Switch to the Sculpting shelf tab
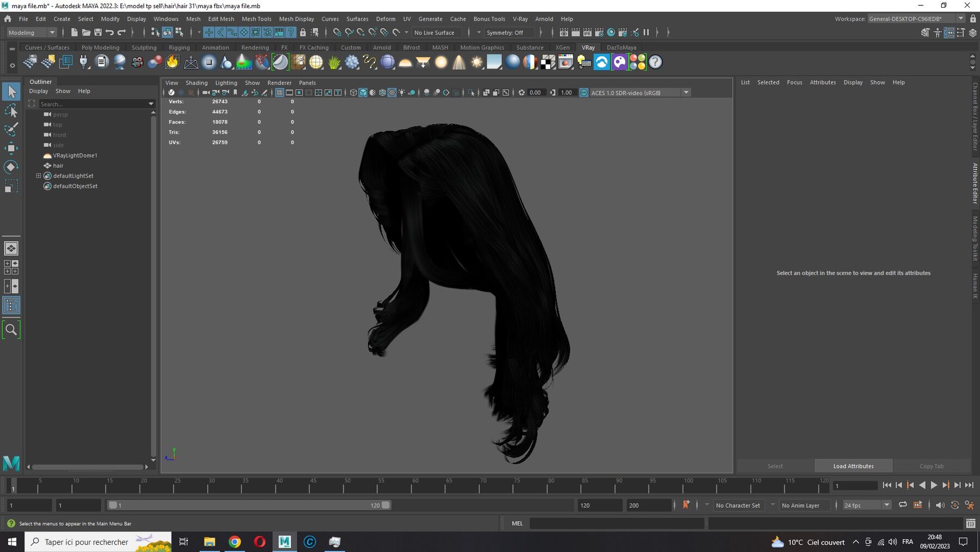This screenshot has height=552, width=980. (x=144, y=47)
